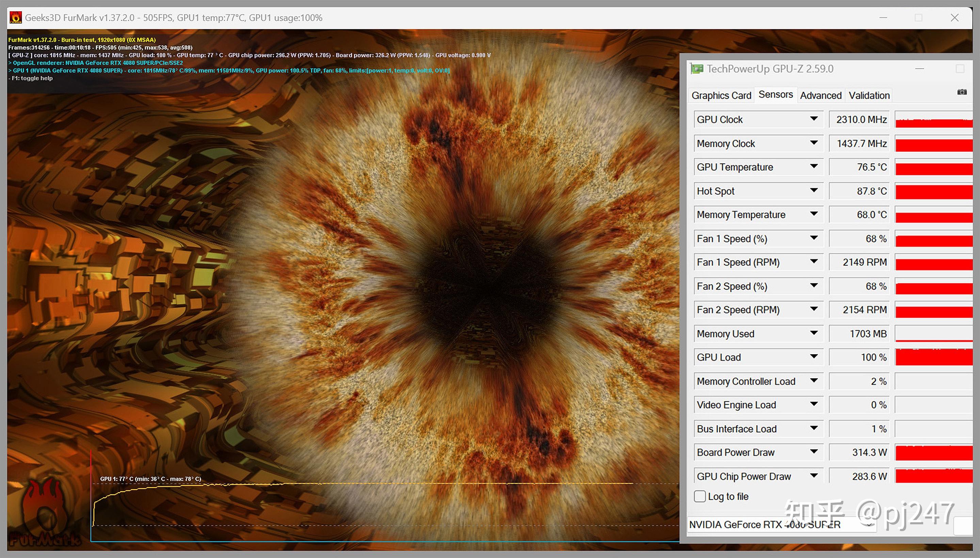Toggle the Log to file checkbox
Viewport: 980px width, 558px height.
click(x=700, y=496)
